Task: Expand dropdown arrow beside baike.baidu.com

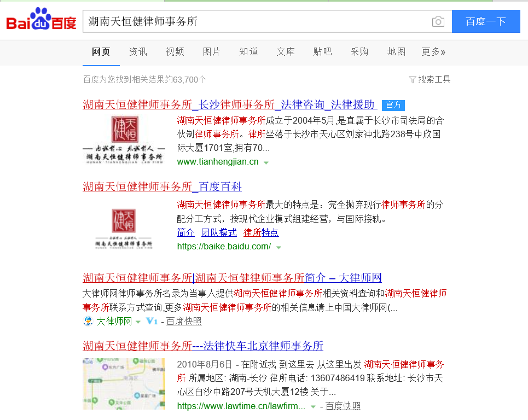Action: coord(278,247)
